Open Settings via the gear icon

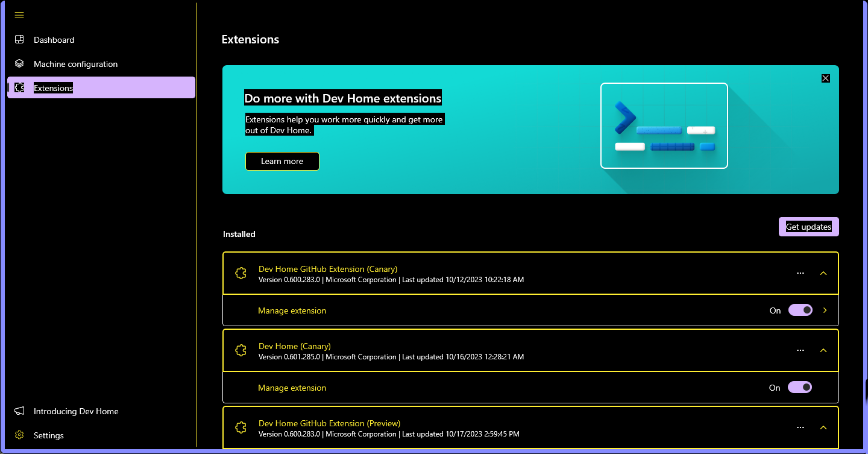click(x=19, y=435)
